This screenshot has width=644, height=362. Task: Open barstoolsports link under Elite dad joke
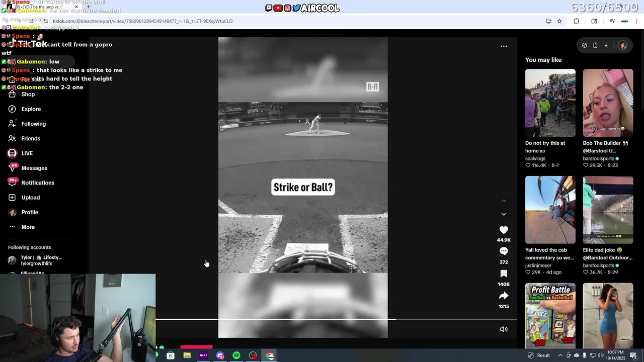(x=599, y=265)
